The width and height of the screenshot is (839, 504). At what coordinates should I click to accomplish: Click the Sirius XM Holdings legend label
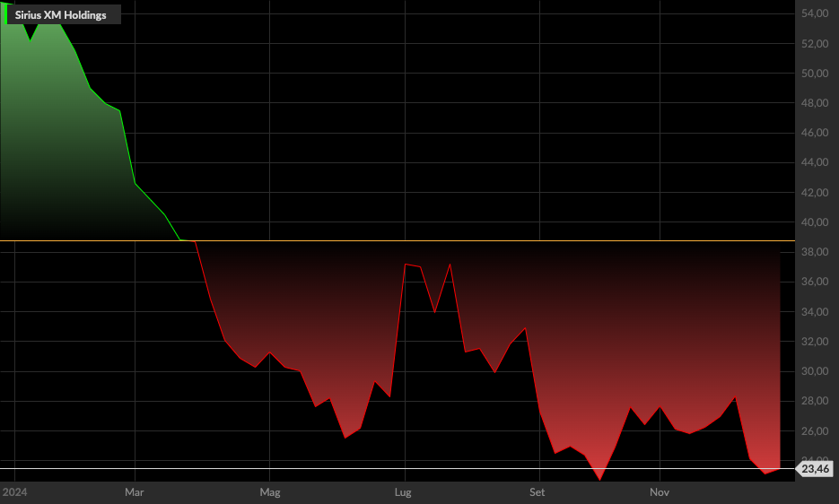click(x=60, y=15)
